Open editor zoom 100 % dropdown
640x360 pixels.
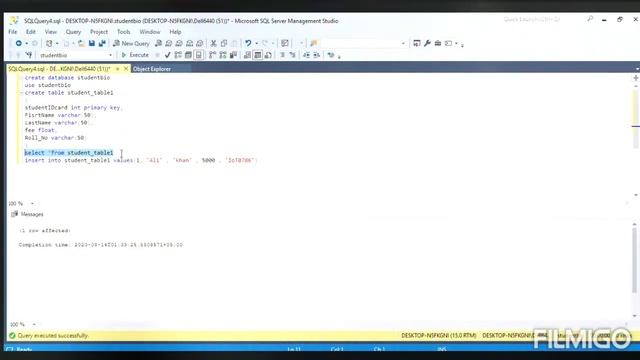(32, 203)
